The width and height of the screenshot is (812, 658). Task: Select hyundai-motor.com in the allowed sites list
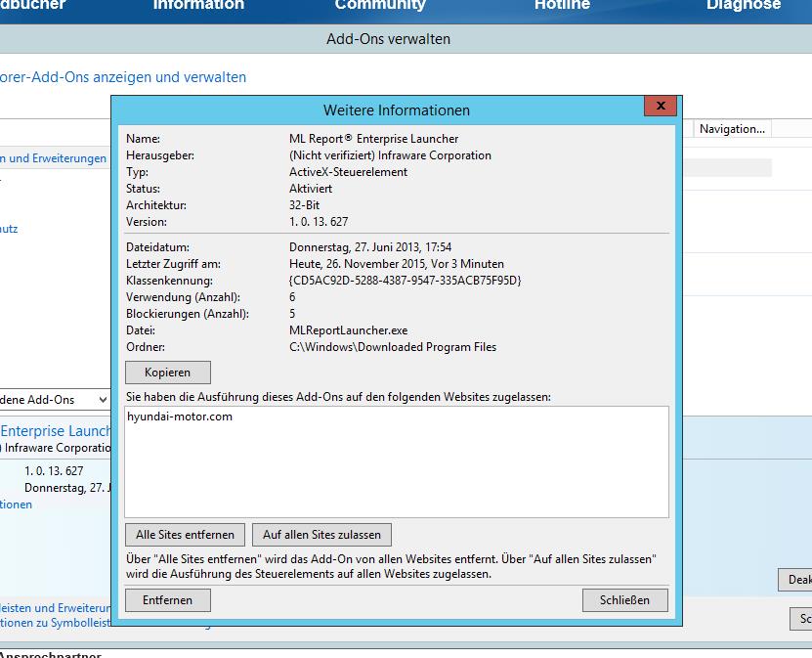pyautogui.click(x=180, y=417)
